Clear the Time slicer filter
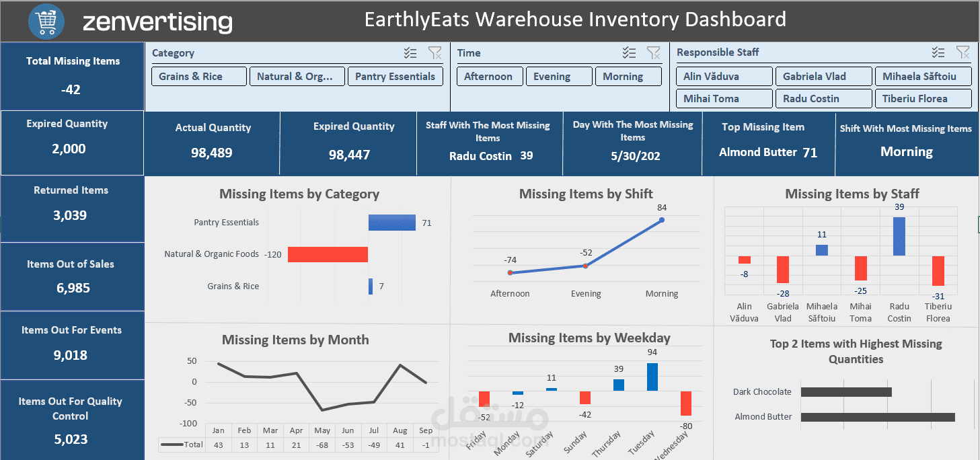Viewport: 980px width, 460px height. (654, 53)
